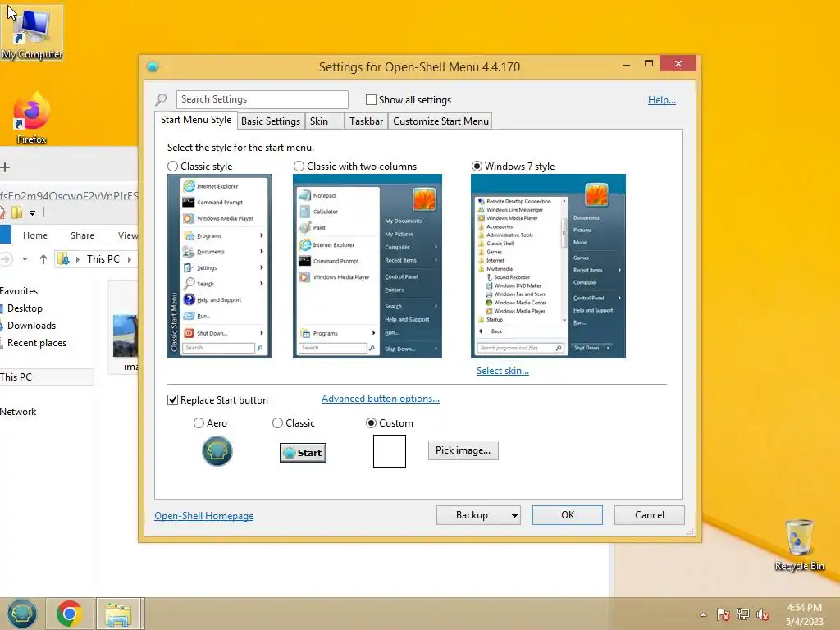Switch to File Explorer on the taskbar

(118, 614)
